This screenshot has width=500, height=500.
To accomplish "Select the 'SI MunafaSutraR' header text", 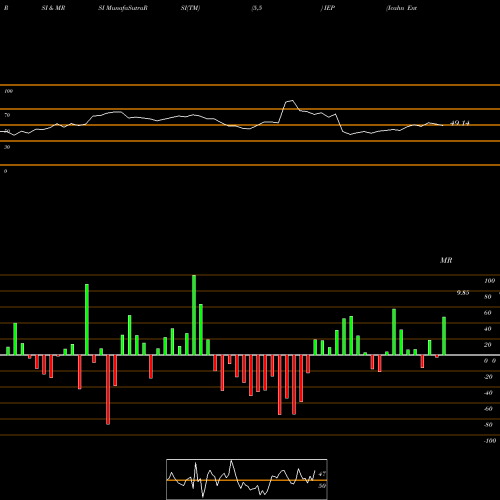I will [123, 8].
